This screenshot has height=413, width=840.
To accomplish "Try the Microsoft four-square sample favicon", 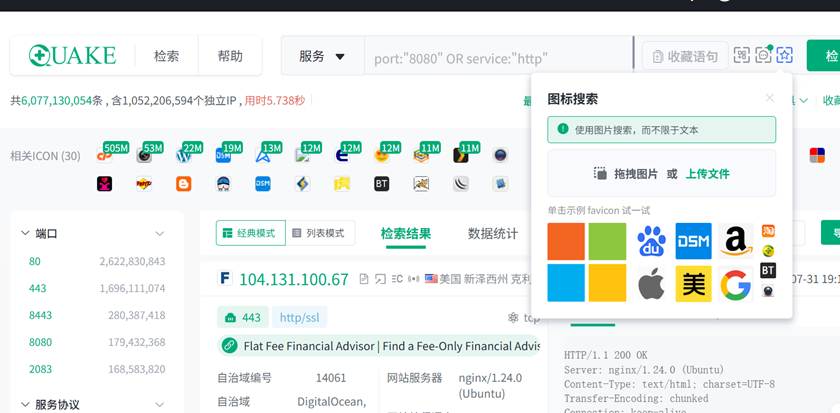I will point(587,262).
